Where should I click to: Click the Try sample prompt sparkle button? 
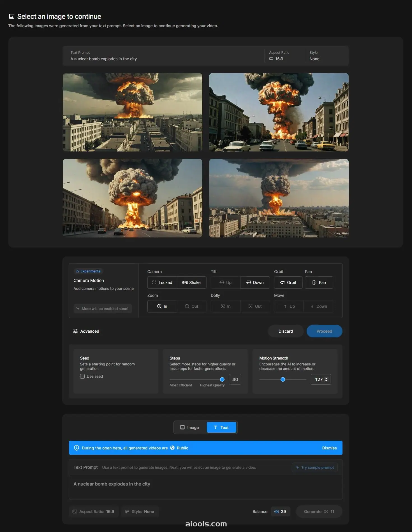pos(314,467)
